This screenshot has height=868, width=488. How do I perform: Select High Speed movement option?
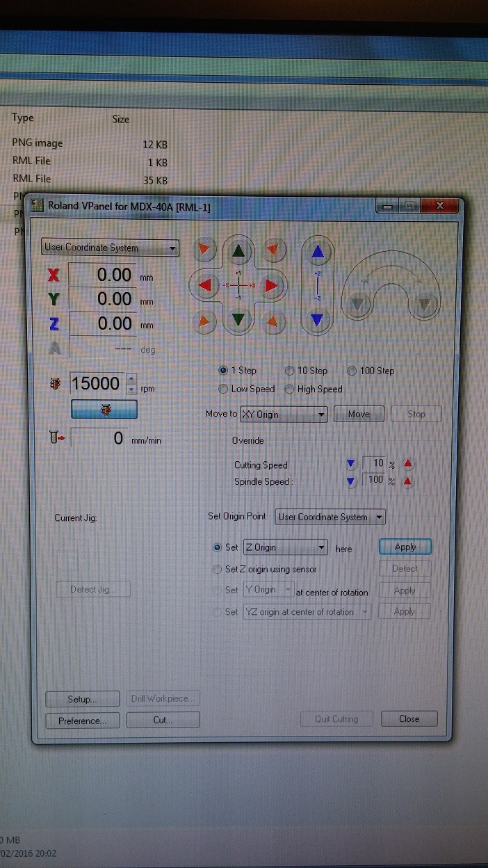click(x=314, y=389)
